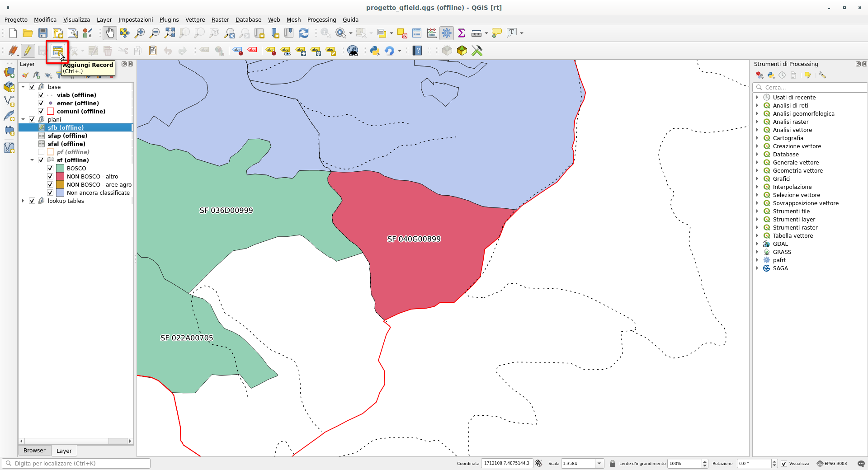Click the Processing toolbox Cerca search field
The image size is (868, 470).
click(x=810, y=87)
